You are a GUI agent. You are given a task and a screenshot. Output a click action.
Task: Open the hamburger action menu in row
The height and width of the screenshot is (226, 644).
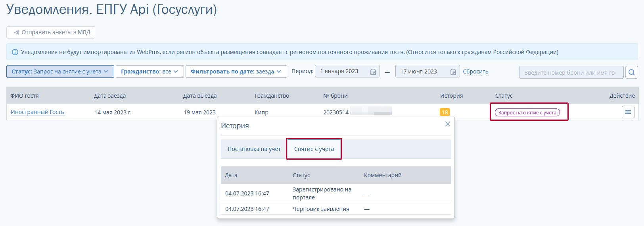tap(628, 112)
